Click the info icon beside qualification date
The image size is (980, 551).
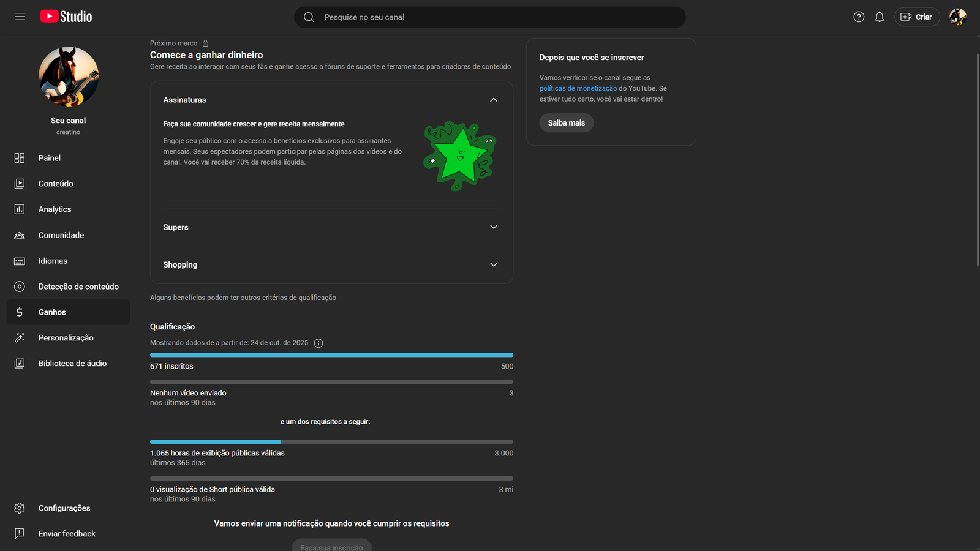point(318,343)
